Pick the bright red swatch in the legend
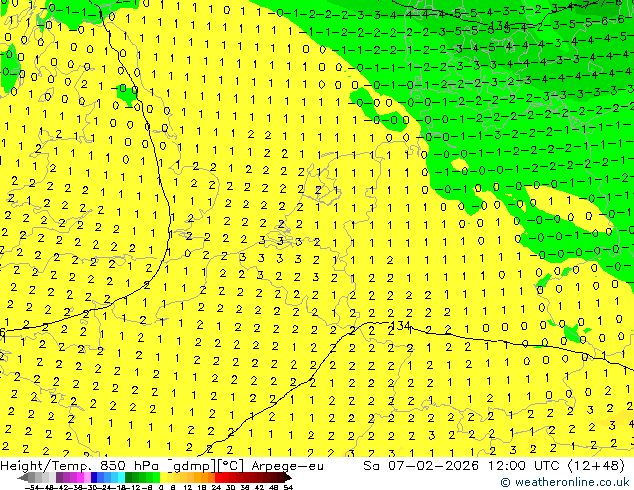 pyautogui.click(x=218, y=477)
